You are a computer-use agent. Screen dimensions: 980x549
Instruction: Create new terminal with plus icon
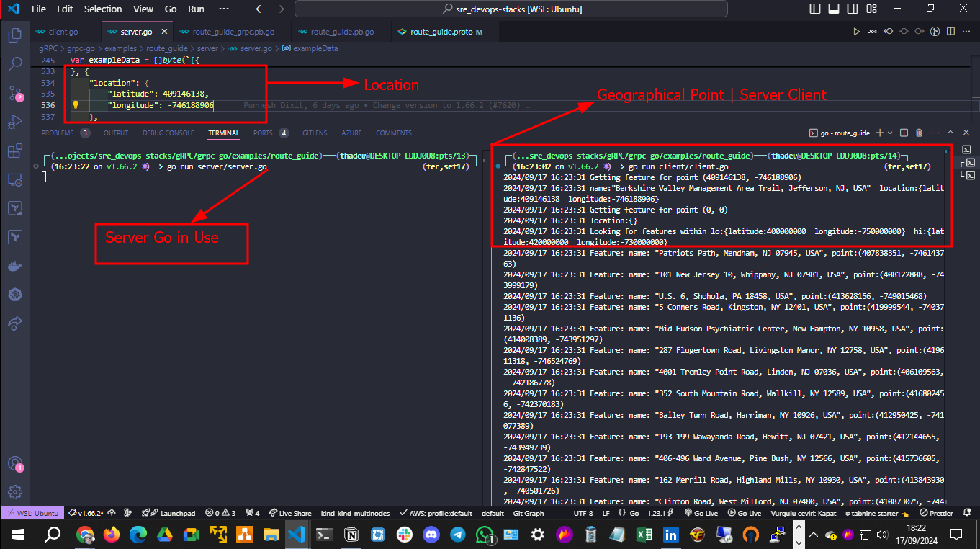[880, 133]
